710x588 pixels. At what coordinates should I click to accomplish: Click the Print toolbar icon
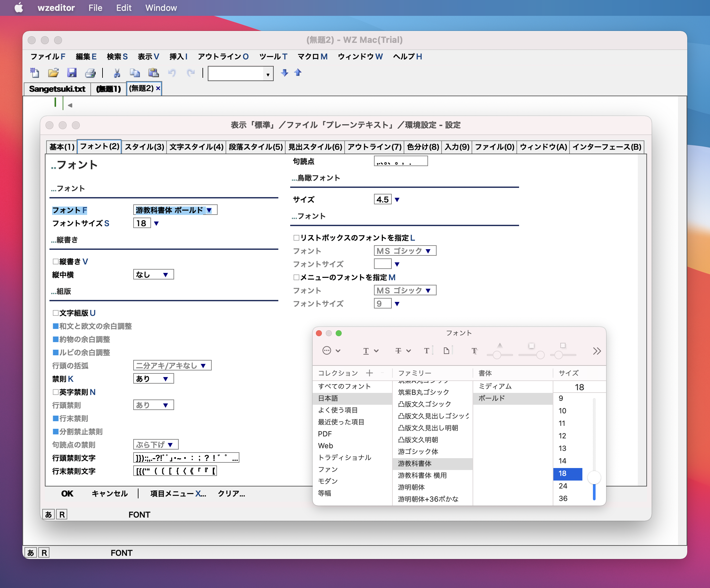(90, 73)
